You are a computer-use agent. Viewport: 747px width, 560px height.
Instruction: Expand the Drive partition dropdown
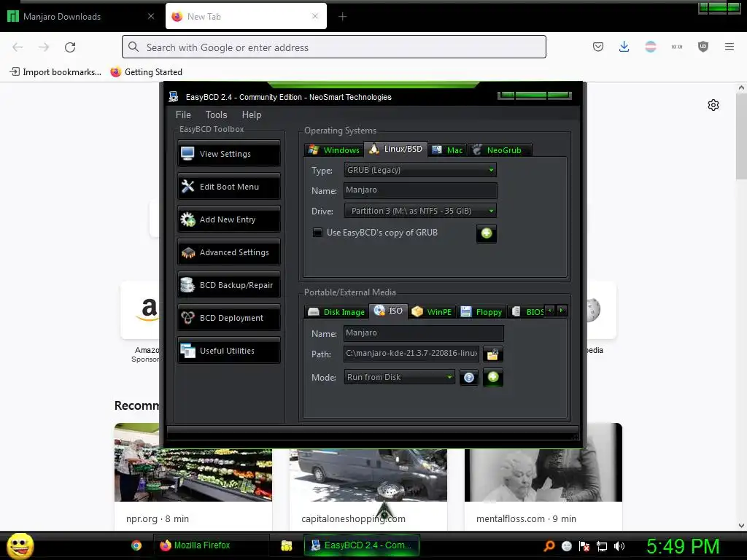(420, 211)
